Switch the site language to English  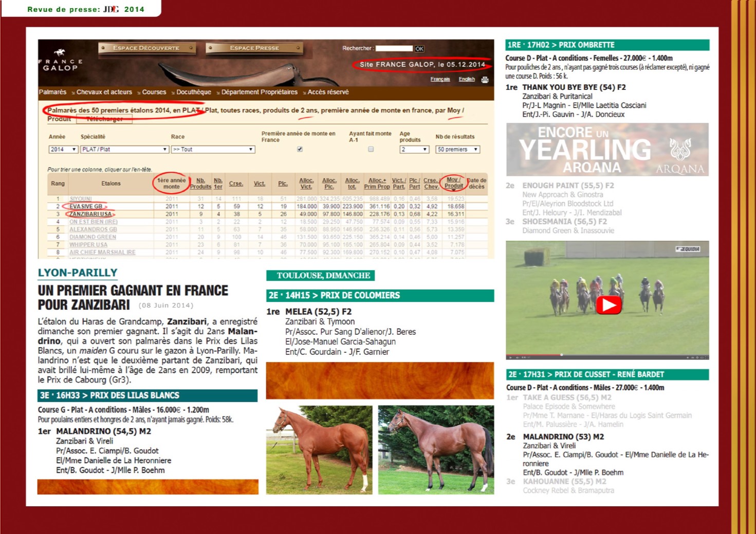point(467,79)
